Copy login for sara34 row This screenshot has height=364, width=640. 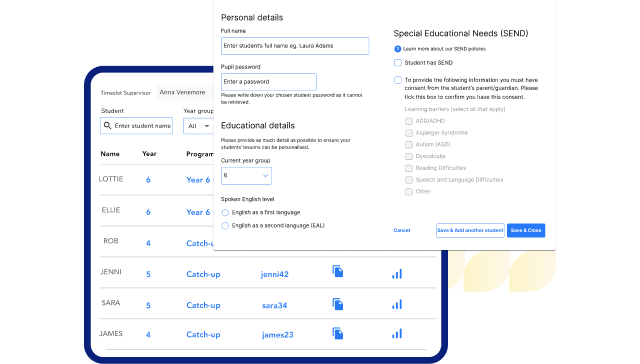click(x=338, y=304)
